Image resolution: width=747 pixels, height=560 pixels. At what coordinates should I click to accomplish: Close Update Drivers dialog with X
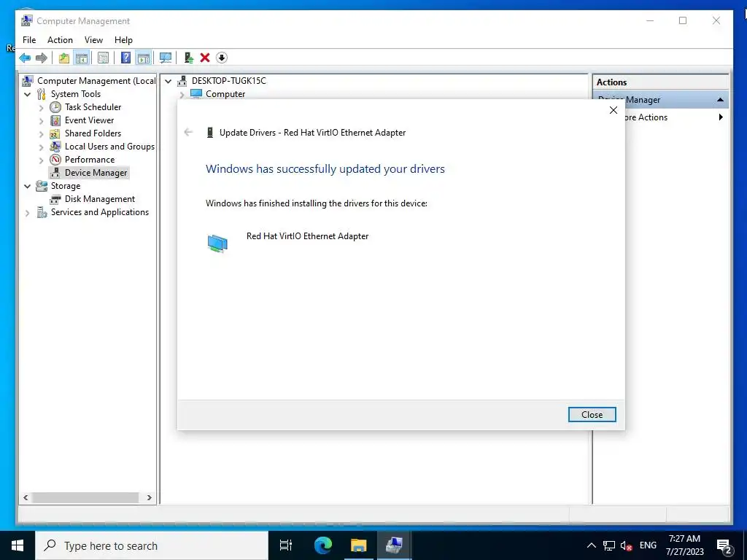tap(613, 111)
